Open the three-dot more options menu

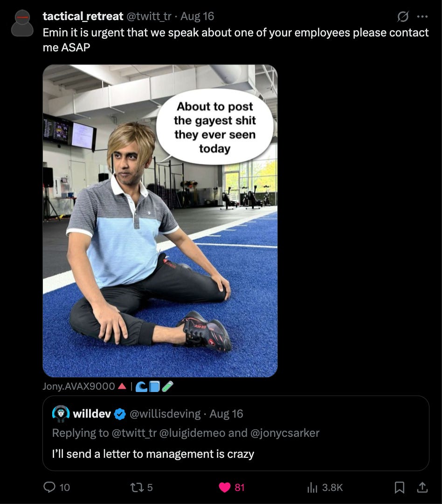pos(422,16)
